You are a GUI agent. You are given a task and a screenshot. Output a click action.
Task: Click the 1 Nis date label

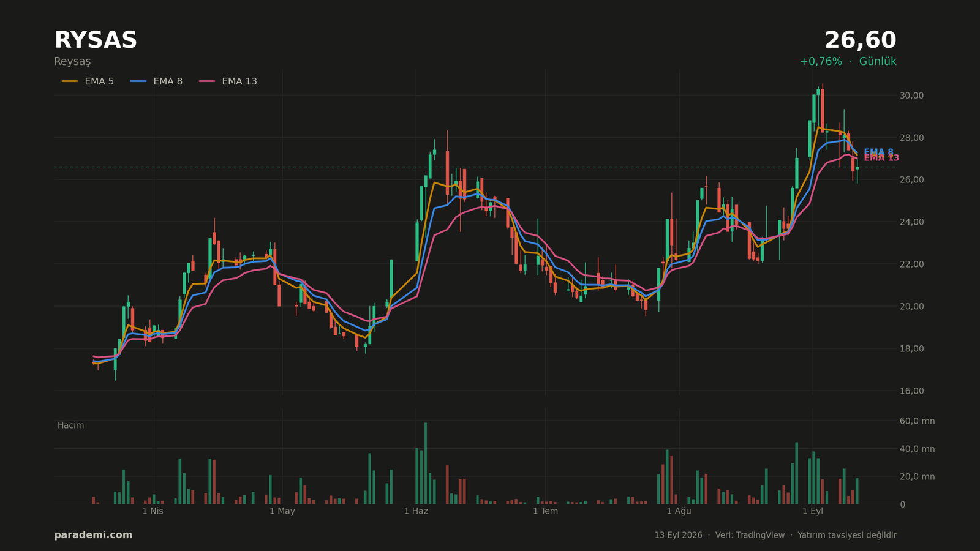point(153,511)
